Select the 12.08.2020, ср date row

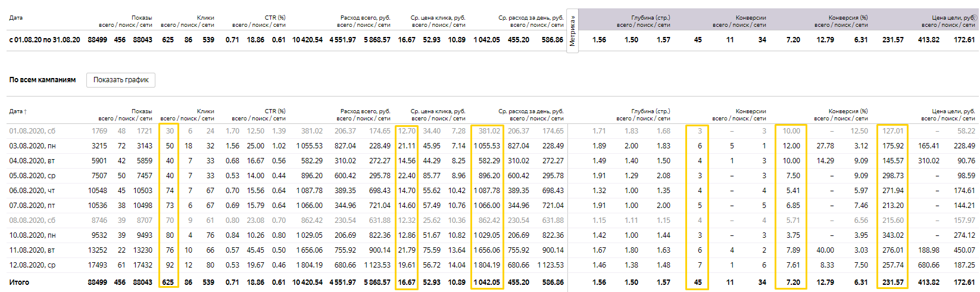click(32, 265)
